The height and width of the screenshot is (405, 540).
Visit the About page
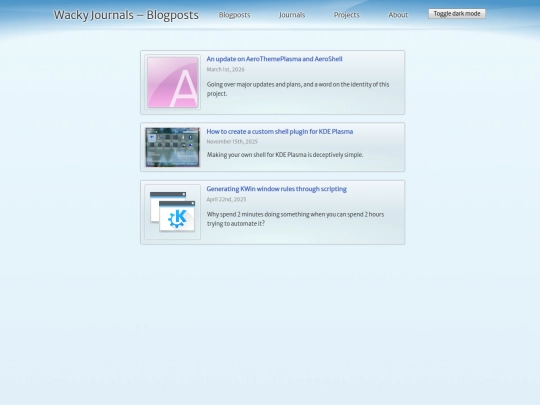tap(398, 15)
